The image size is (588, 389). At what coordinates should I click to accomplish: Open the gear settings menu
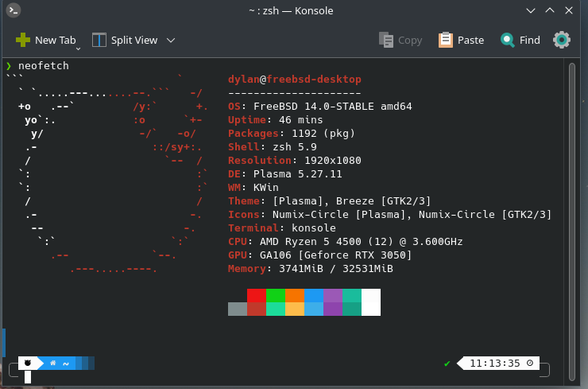[563, 40]
